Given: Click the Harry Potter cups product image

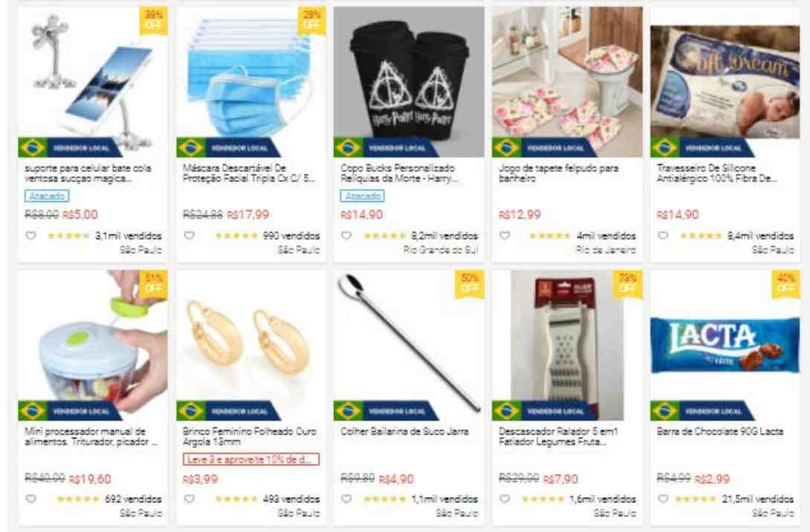Looking at the screenshot, I should tap(409, 82).
